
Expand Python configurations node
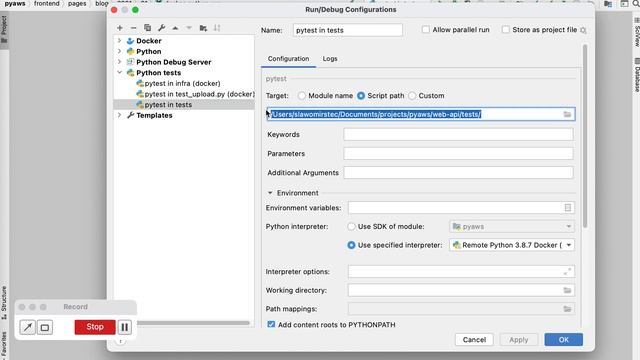coord(120,51)
